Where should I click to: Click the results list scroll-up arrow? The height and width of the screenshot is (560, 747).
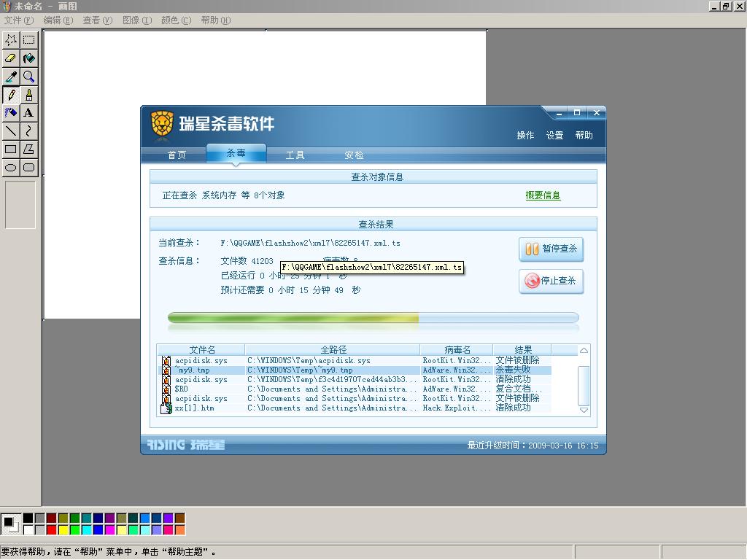click(584, 351)
